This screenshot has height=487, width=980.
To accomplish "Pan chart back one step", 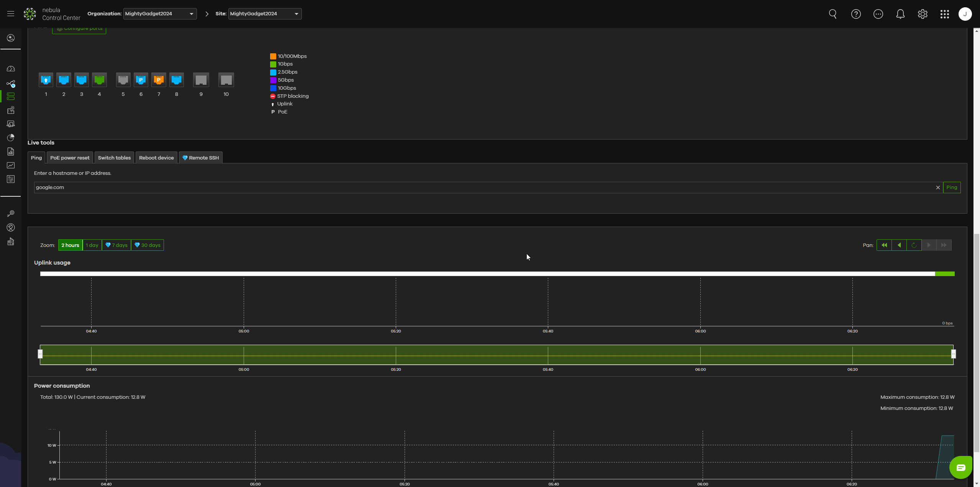I will point(899,245).
